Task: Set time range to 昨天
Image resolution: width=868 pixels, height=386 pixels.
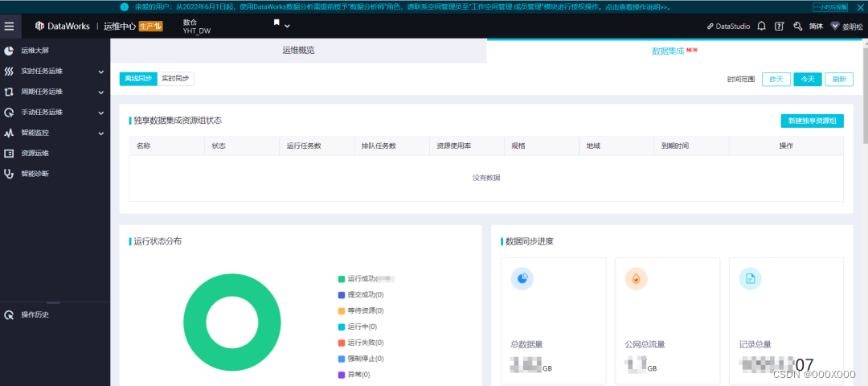Action: pyautogui.click(x=776, y=79)
